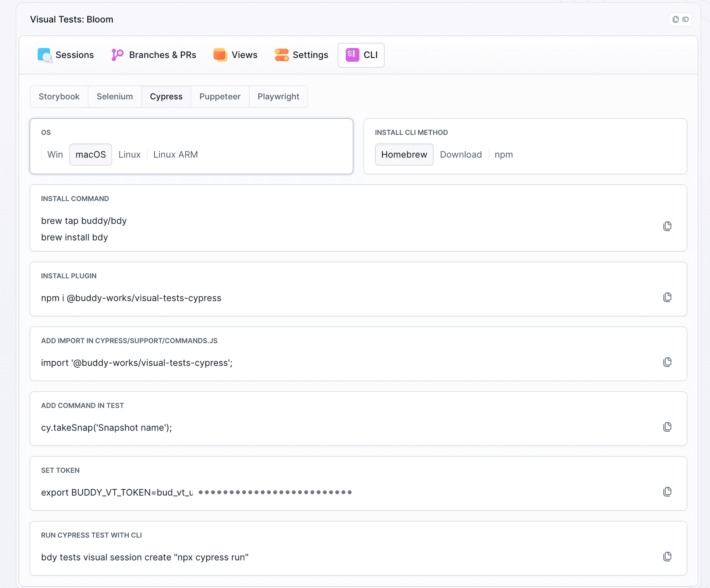Click the masked token dots
Viewport: 710px width, 588px height.
point(275,492)
